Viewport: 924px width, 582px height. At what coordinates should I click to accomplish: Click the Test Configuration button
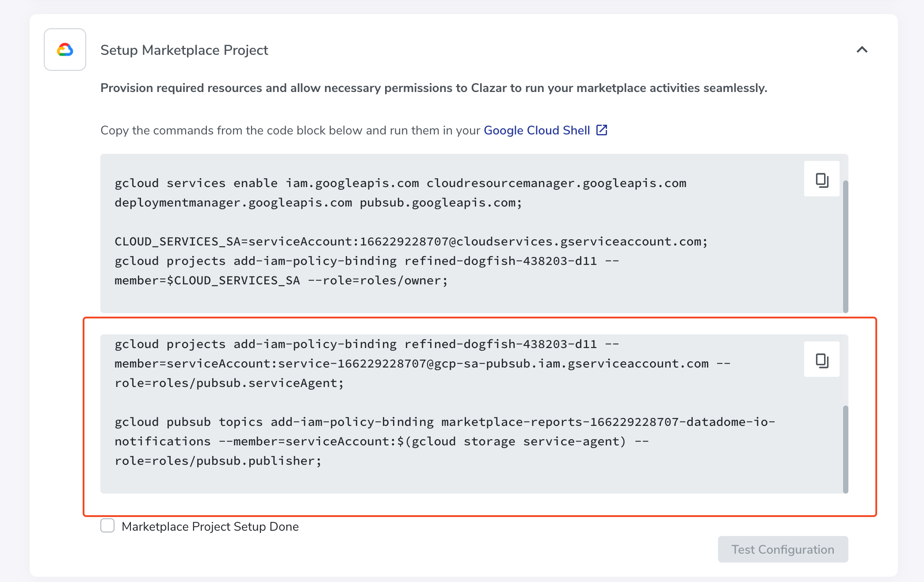coord(783,549)
